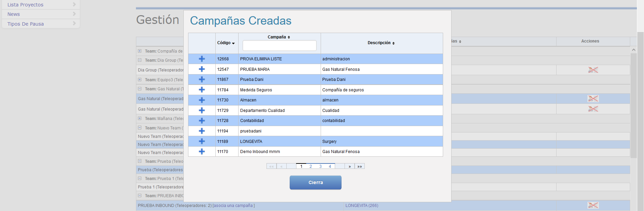Image resolution: width=644 pixels, height=211 pixels.
Task: Collapse Team Nuevo Team group
Action: [140, 128]
